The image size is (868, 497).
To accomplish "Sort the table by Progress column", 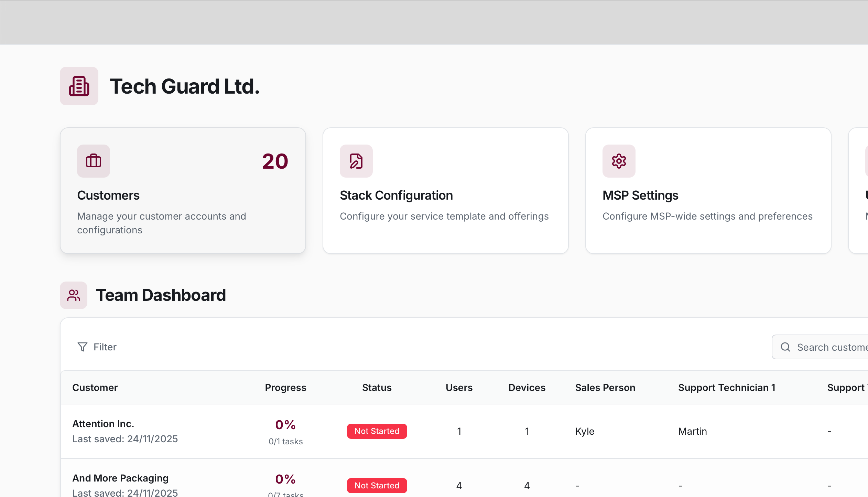I will tap(285, 387).
